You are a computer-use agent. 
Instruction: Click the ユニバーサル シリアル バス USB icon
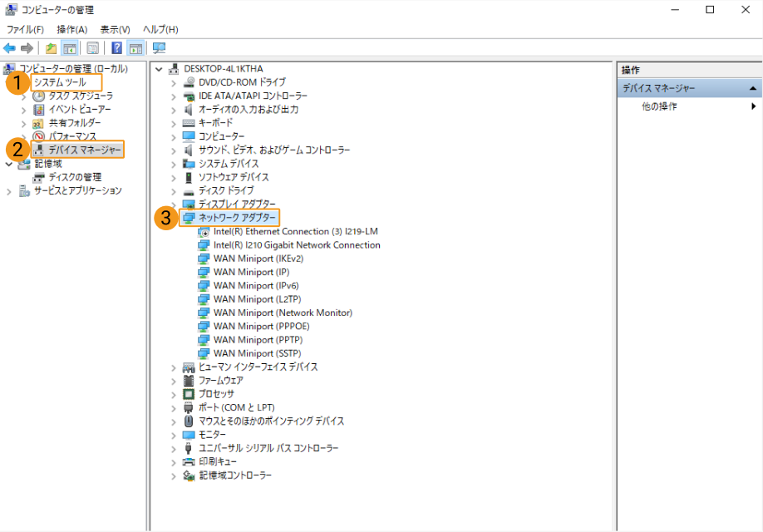click(x=189, y=448)
